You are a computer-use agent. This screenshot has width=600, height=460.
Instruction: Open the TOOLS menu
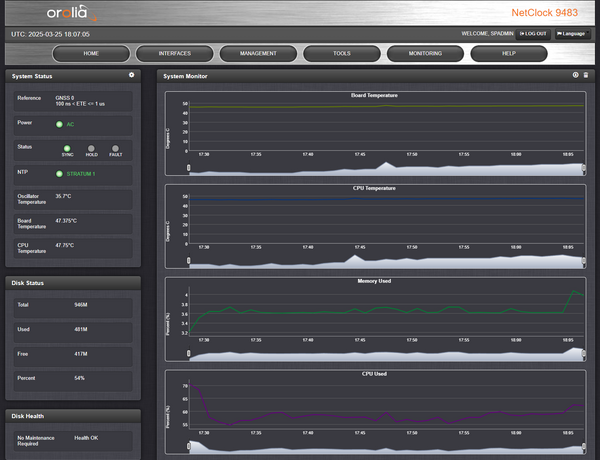point(342,54)
